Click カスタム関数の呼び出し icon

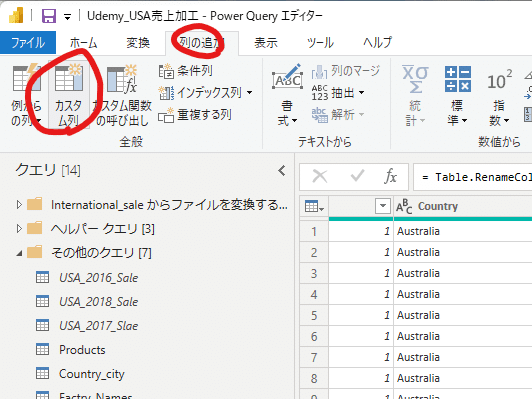[122, 79]
